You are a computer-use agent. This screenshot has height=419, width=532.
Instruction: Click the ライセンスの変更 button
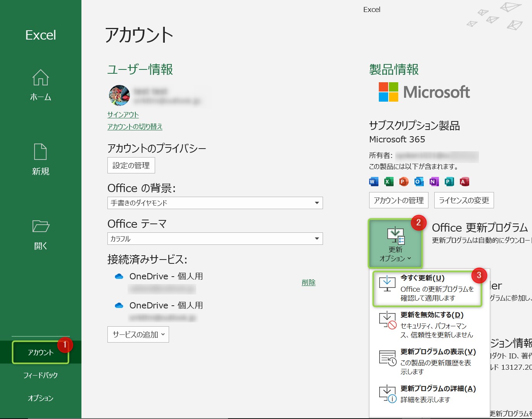[464, 200]
